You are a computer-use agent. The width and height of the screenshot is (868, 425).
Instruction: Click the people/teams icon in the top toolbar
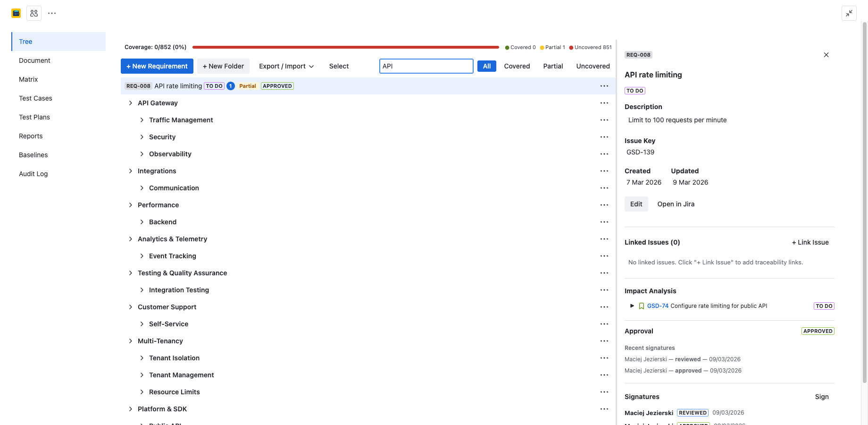[x=33, y=13]
